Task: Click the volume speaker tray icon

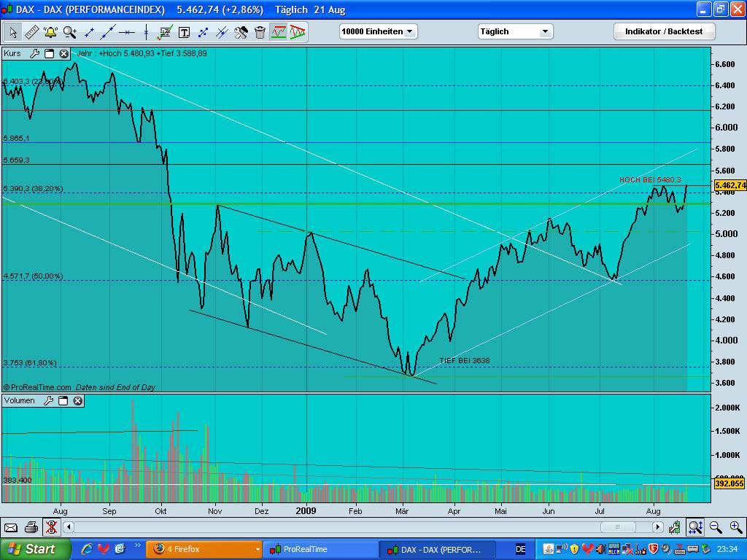Action: click(600, 549)
